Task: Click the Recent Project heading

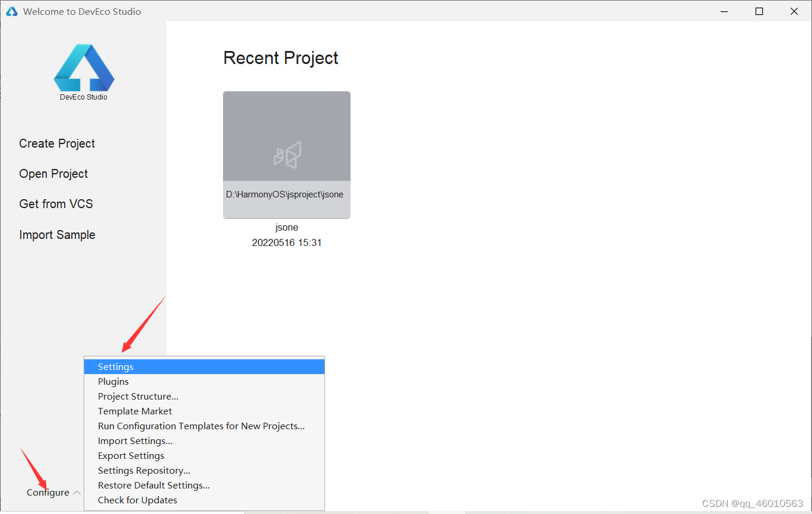Action: point(281,58)
